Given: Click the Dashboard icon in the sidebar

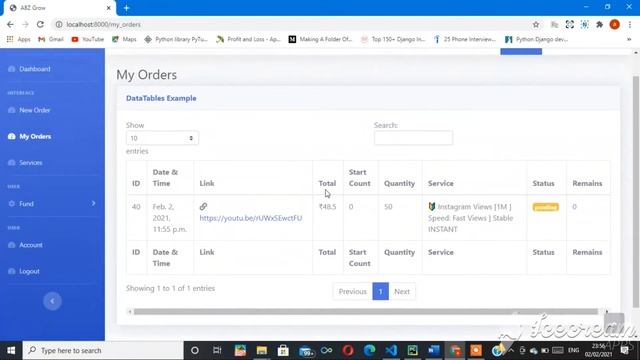Looking at the screenshot, I should 11,69.
